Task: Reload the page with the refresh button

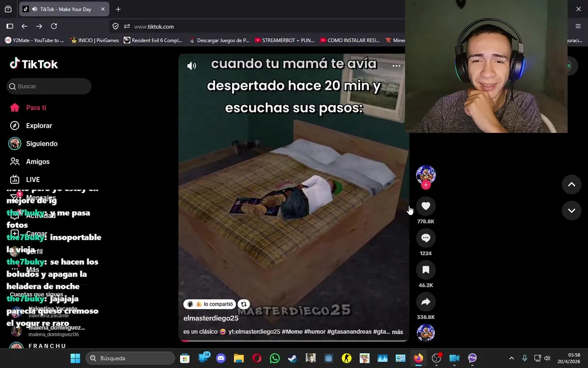Action: [54, 26]
